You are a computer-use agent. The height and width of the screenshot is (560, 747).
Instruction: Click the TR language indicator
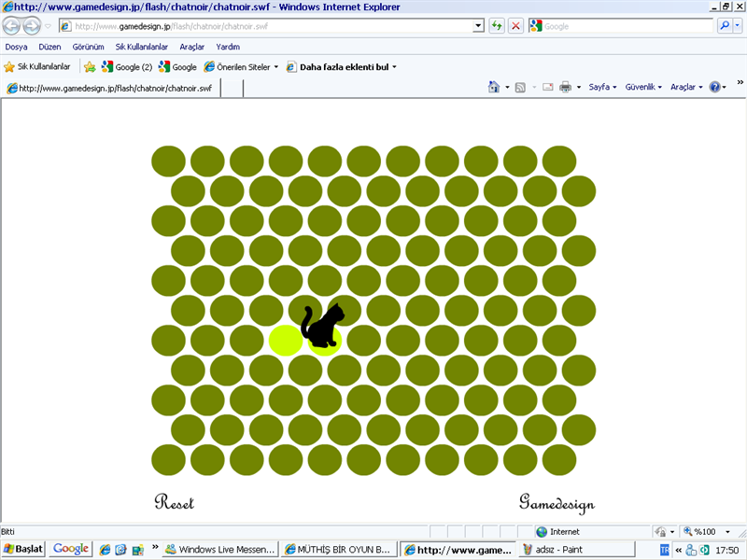pyautogui.click(x=665, y=550)
